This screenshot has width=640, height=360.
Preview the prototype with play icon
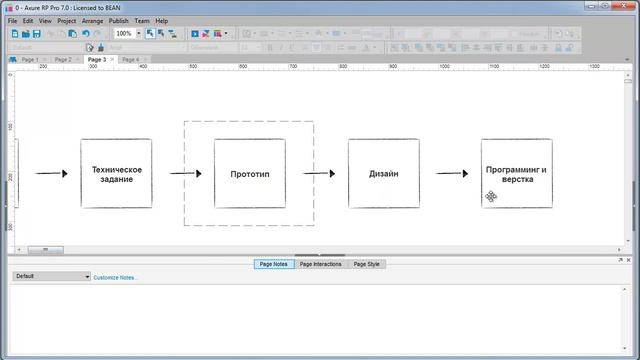195,34
